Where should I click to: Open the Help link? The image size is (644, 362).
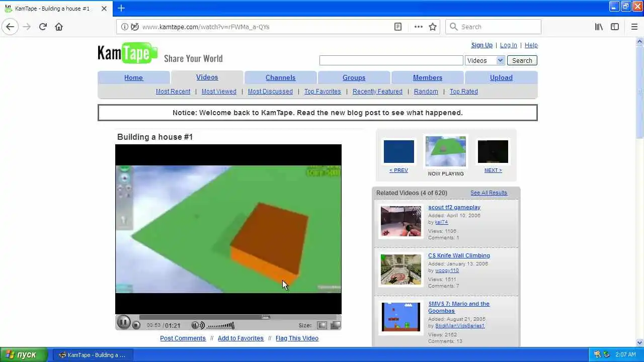click(531, 45)
